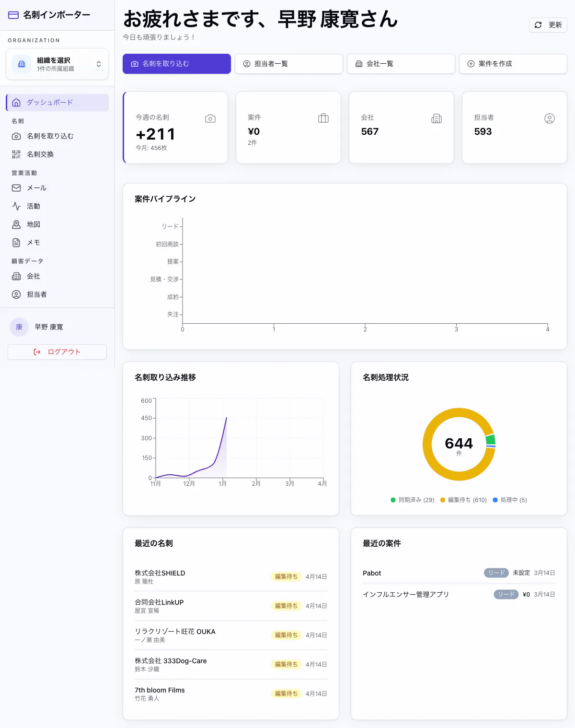Click the building icon beside sidebar 会社
Image resolution: width=575 pixels, height=728 pixels.
(16, 276)
